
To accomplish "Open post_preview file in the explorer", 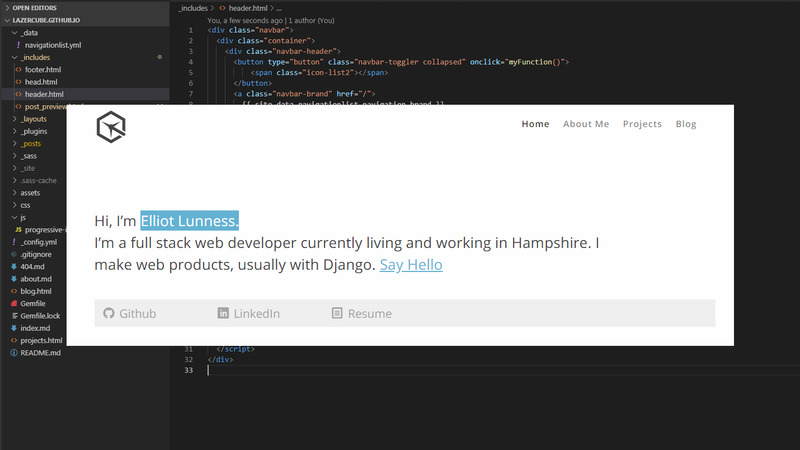I will (46, 107).
